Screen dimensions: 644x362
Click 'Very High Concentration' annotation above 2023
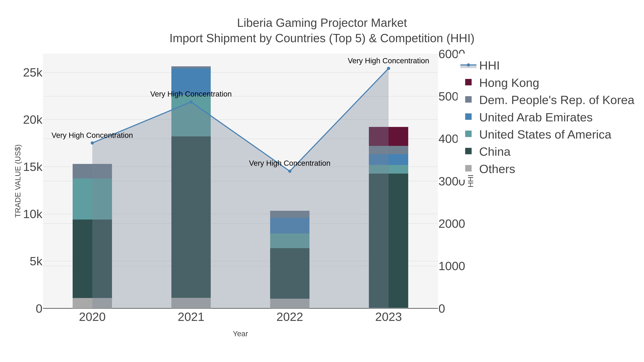[x=389, y=61]
